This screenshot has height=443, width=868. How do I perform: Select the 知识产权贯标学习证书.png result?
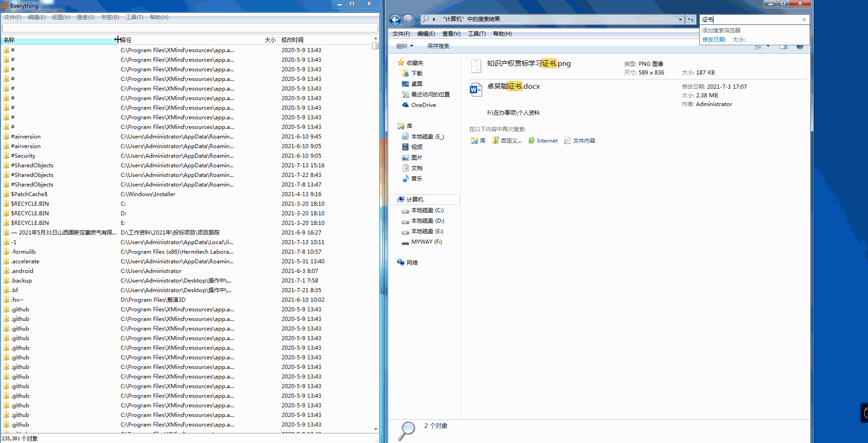(528, 63)
